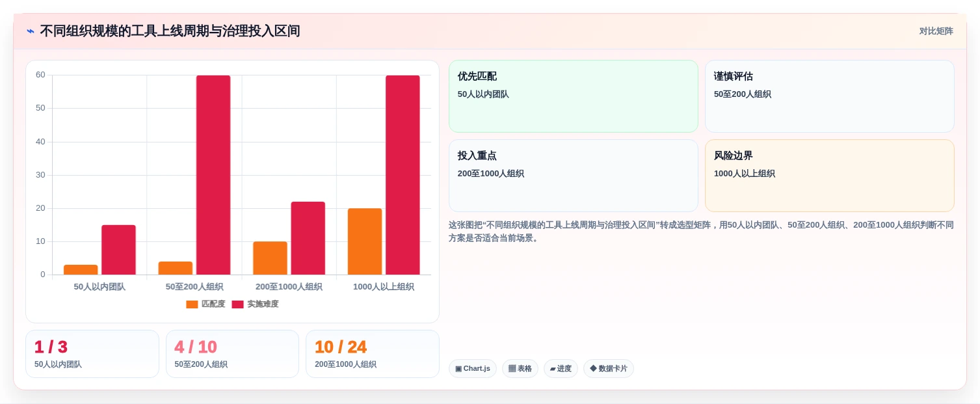This screenshot has width=980, height=404.
Task: Click the red bar for 50人以内团队
Action: (x=118, y=250)
